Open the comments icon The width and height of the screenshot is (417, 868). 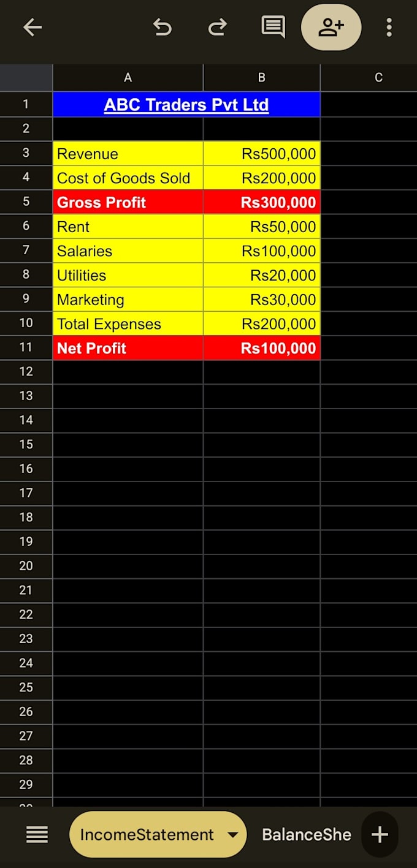[273, 27]
